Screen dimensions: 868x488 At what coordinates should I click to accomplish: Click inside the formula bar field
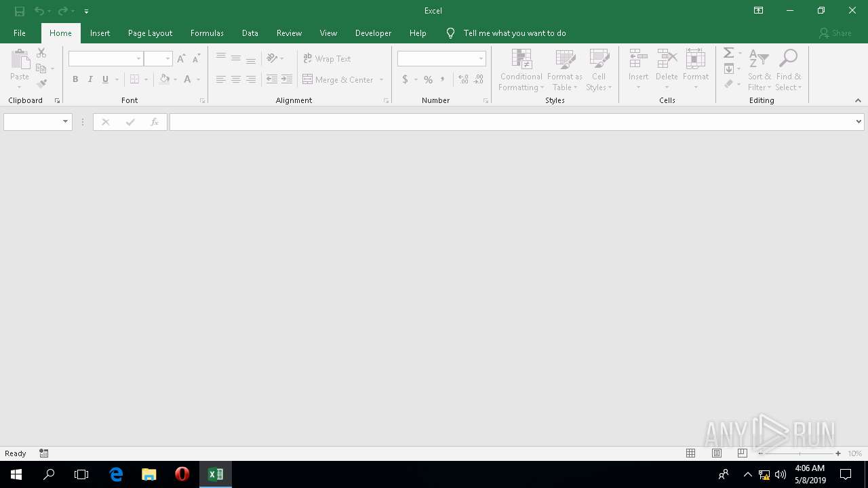click(x=511, y=122)
